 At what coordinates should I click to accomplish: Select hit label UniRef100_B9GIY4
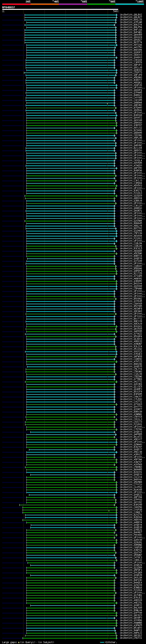(x=131, y=25)
